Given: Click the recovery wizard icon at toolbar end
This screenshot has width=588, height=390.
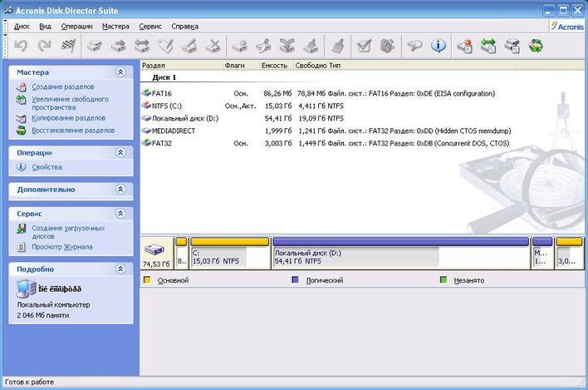Looking at the screenshot, I should (x=537, y=46).
